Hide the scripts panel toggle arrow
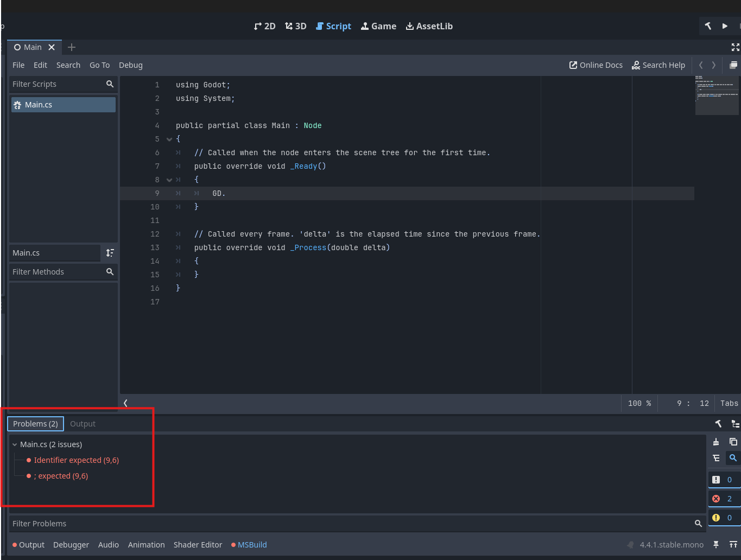The width and height of the screenshot is (741, 560). pos(125,403)
